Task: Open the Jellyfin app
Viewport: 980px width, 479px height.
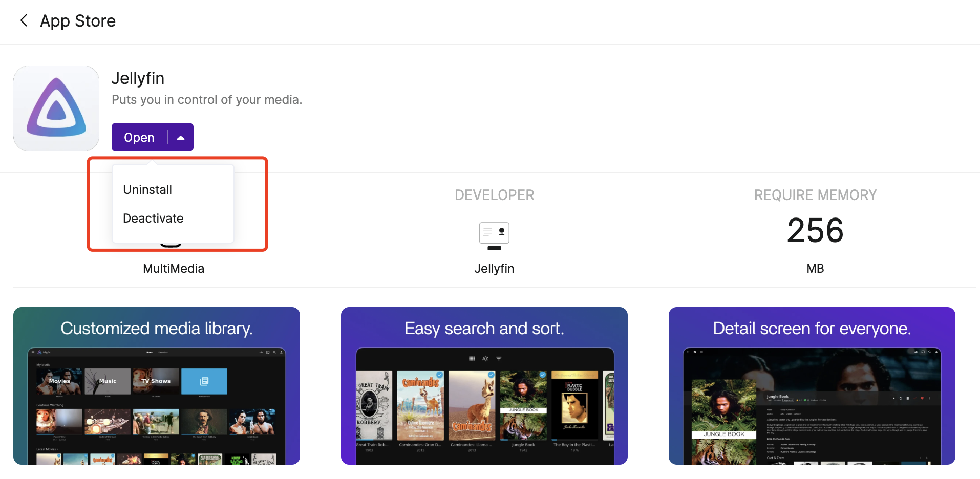Action: coord(139,137)
